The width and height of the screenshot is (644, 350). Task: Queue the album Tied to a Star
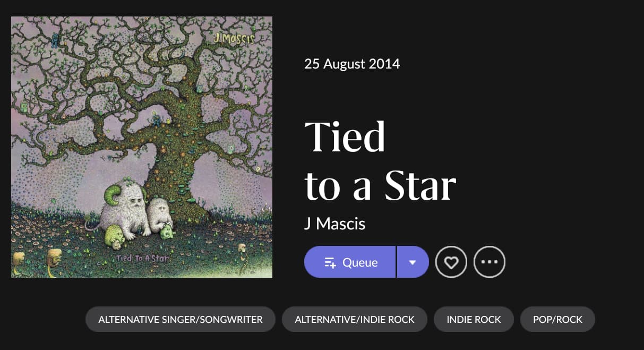[350, 262]
